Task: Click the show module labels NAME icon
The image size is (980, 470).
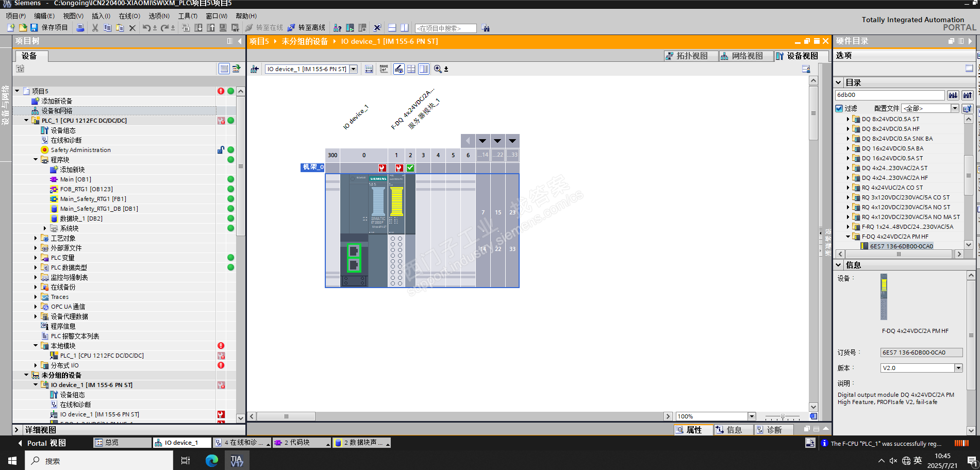Action: 384,69
